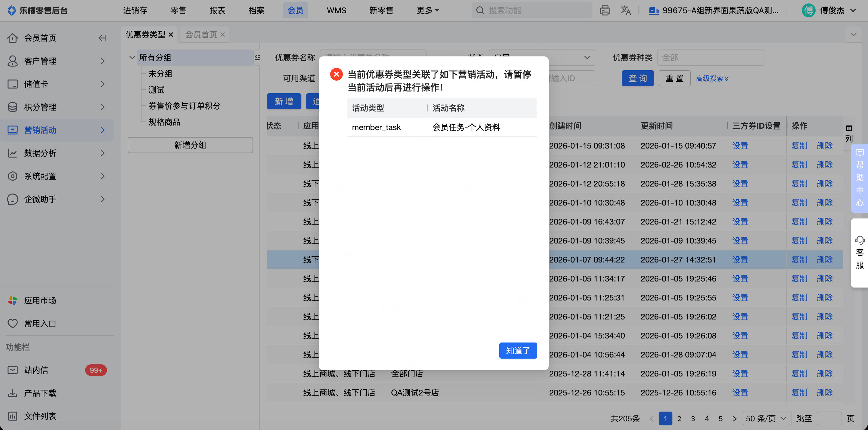
Task: Close the 优惠券类型 tab
Action: tap(171, 35)
